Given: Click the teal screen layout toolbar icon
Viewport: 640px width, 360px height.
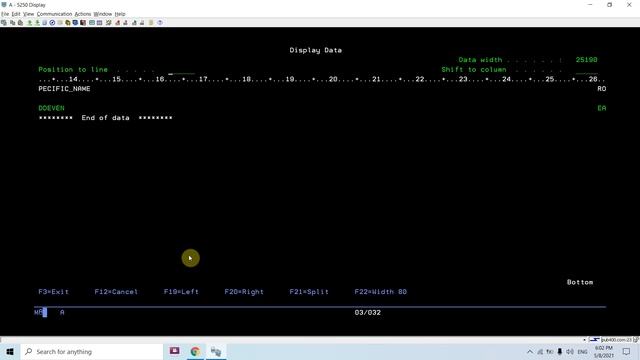Looking at the screenshot, I should 92,22.
